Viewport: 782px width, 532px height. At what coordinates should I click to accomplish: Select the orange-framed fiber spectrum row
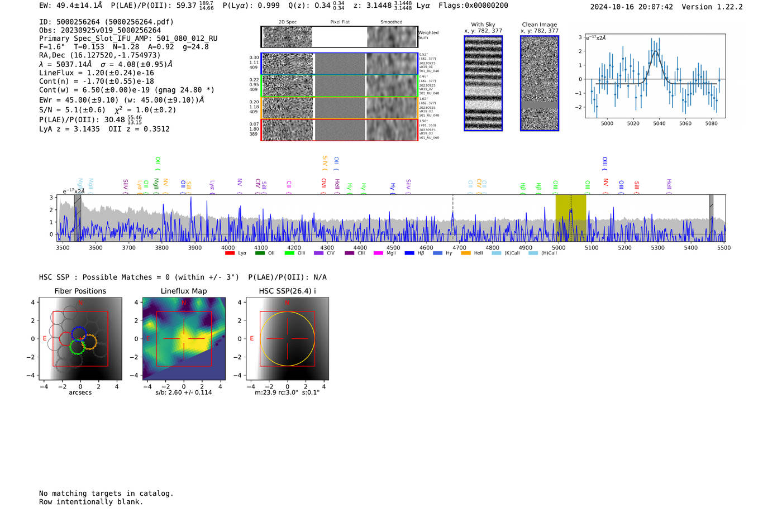tap(339, 108)
